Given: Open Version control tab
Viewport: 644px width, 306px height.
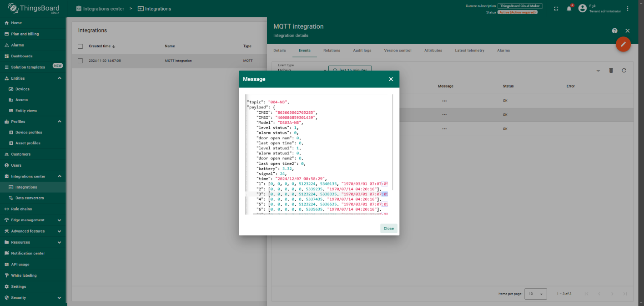Looking at the screenshot, I should tap(398, 51).
